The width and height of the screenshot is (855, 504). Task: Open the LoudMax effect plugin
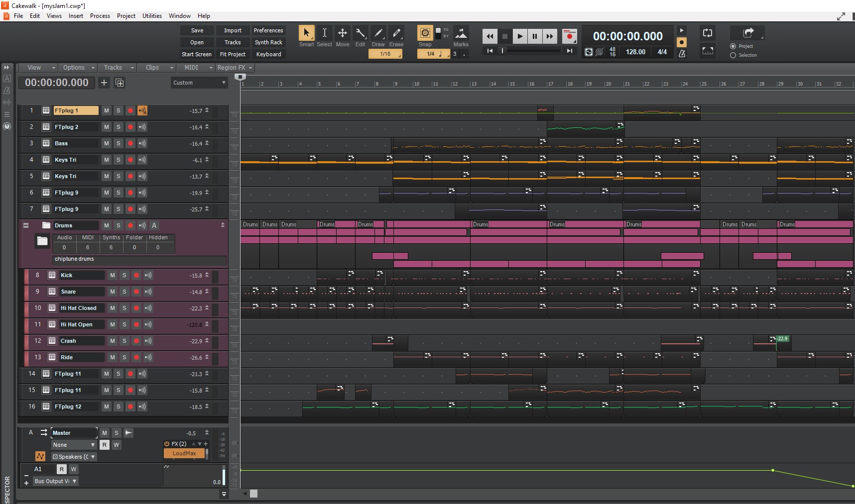pos(184,453)
